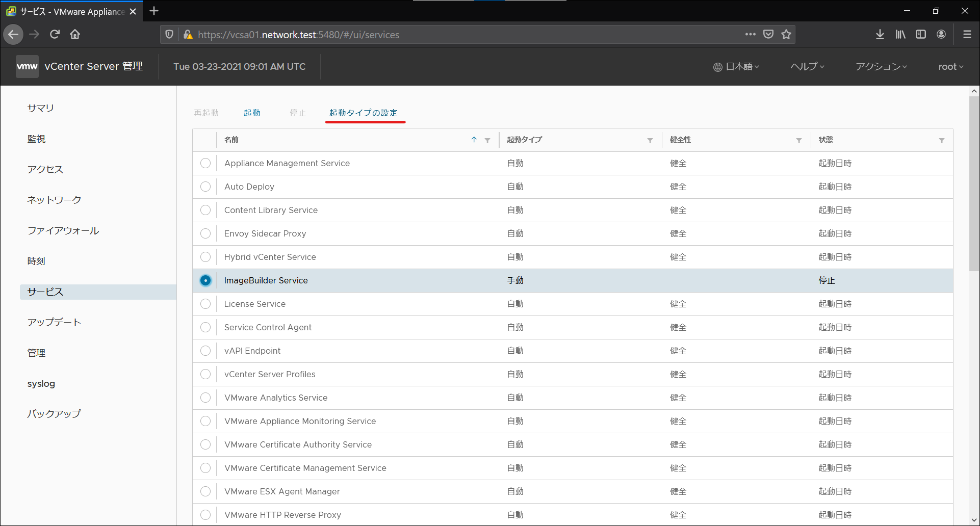
Task: Click the vmw logo in the header
Action: 27,66
